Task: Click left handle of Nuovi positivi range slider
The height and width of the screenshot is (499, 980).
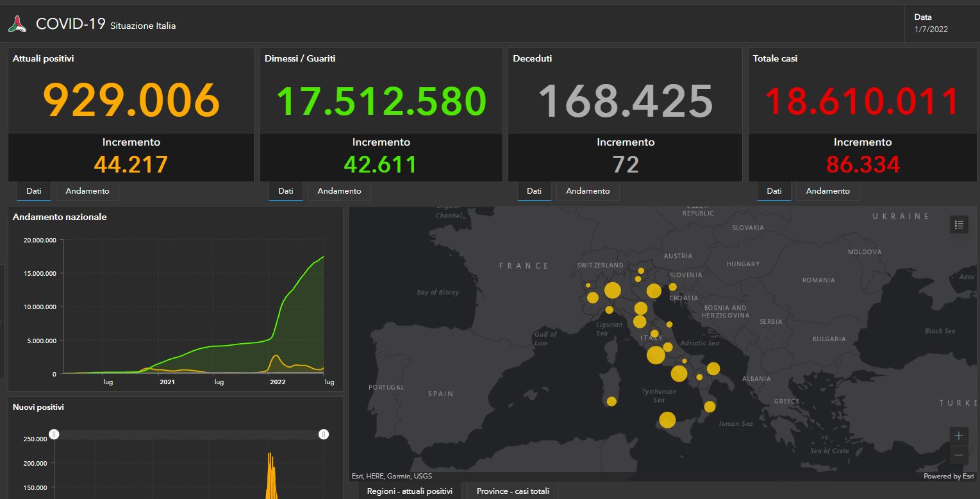Action: pyautogui.click(x=54, y=434)
